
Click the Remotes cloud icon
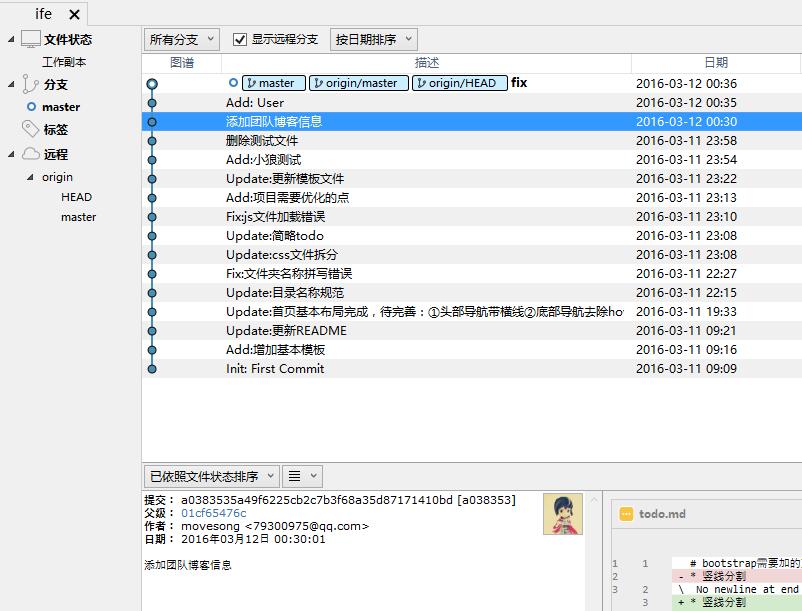(x=30, y=154)
